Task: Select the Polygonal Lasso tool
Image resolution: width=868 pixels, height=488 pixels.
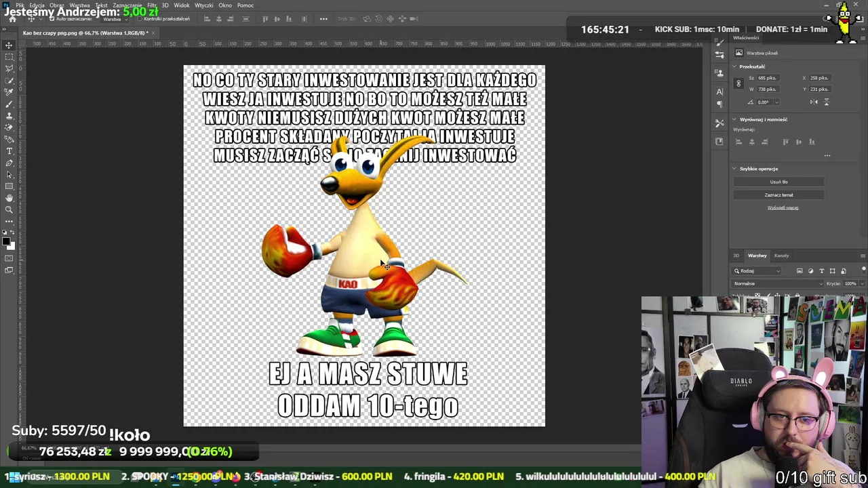Action: [9, 68]
